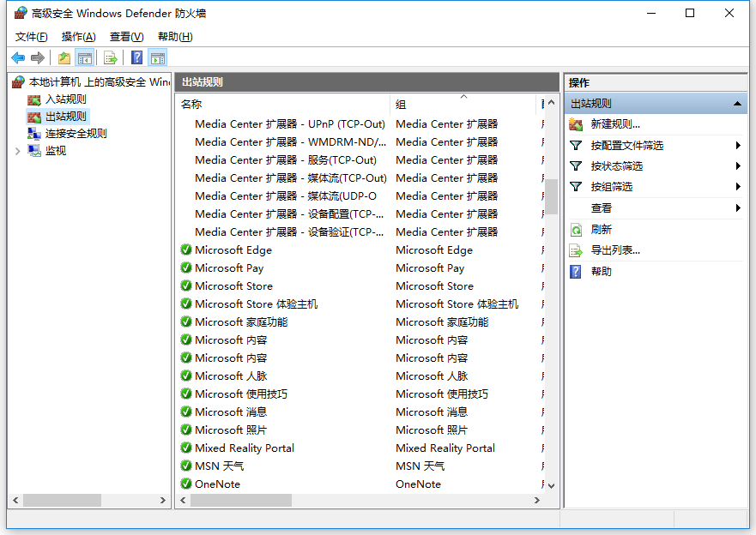The height and width of the screenshot is (535, 756).
Task: Click rules list vertical scrollbar thumb
Action: (551, 196)
